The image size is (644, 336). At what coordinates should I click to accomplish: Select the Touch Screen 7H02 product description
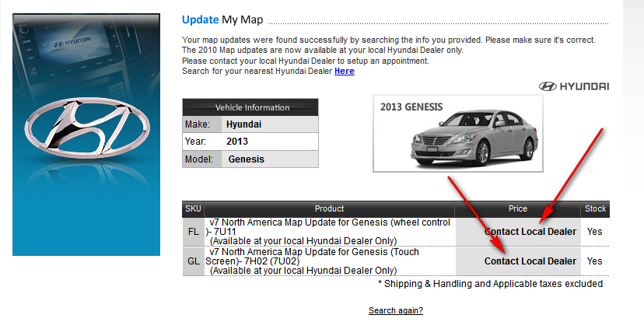click(313, 261)
